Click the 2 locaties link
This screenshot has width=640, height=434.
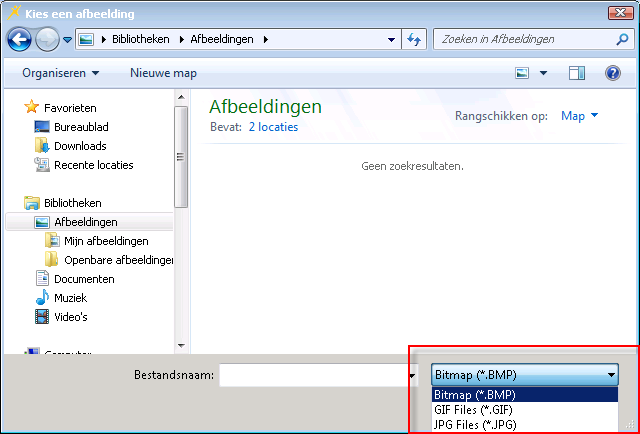pos(273,127)
